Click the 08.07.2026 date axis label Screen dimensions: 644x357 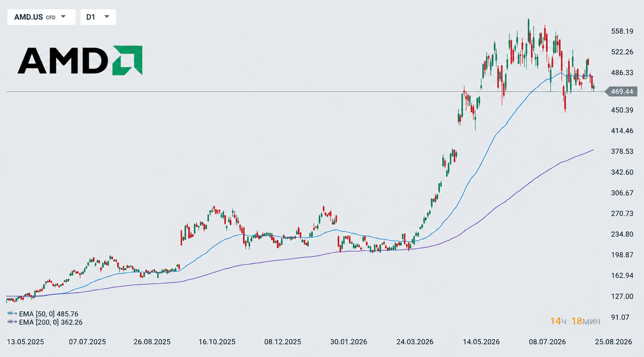[547, 342]
